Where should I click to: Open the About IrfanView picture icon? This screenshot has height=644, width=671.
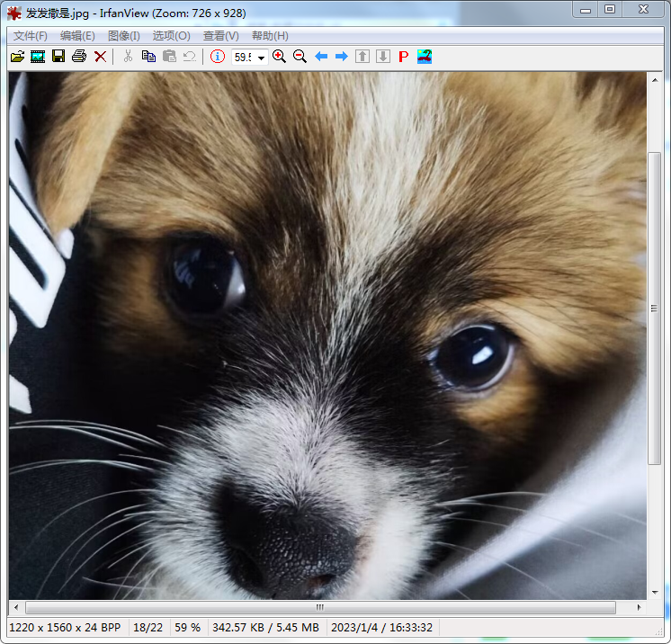tap(425, 56)
